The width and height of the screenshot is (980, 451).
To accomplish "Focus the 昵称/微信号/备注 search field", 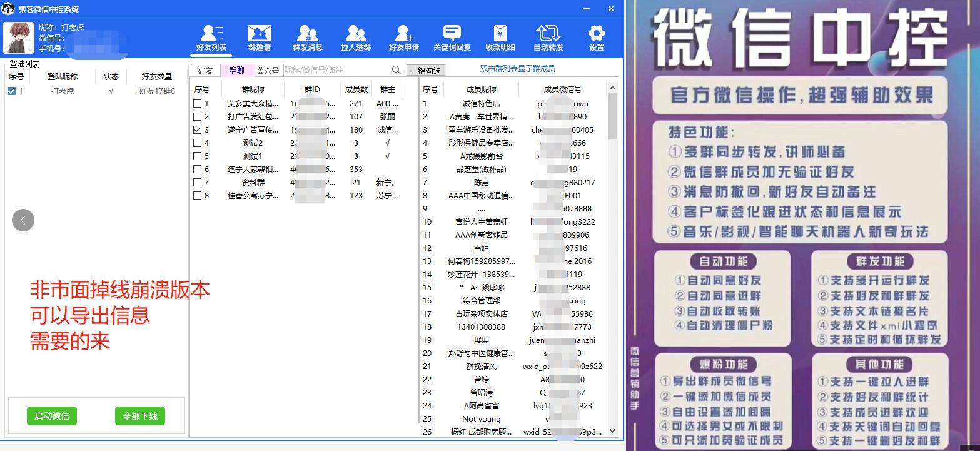I will (x=336, y=70).
